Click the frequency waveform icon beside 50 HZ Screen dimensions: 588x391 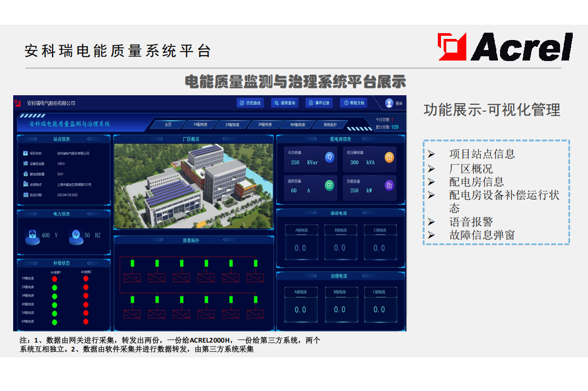click(x=76, y=236)
